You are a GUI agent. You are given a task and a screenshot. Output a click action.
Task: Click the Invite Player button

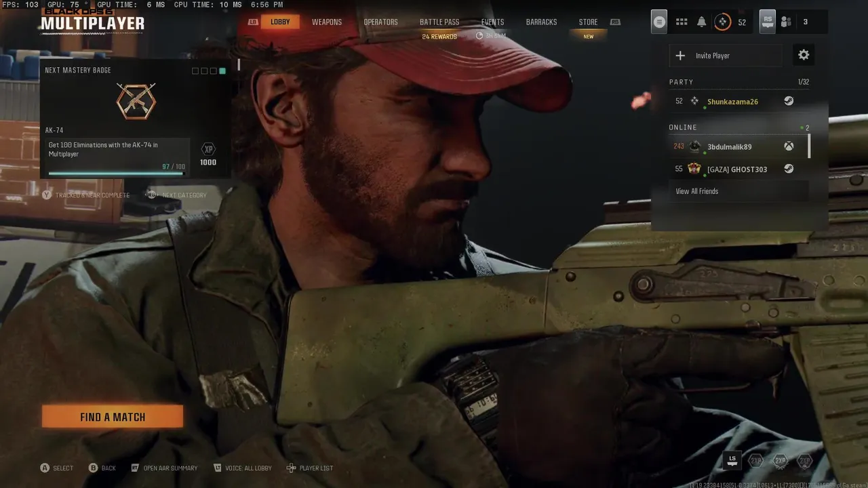726,56
